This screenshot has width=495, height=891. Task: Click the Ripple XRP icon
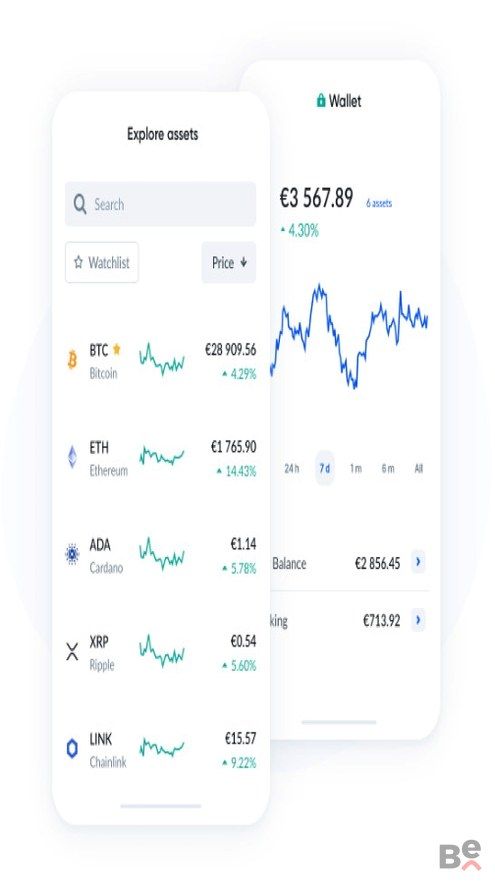pos(72,651)
